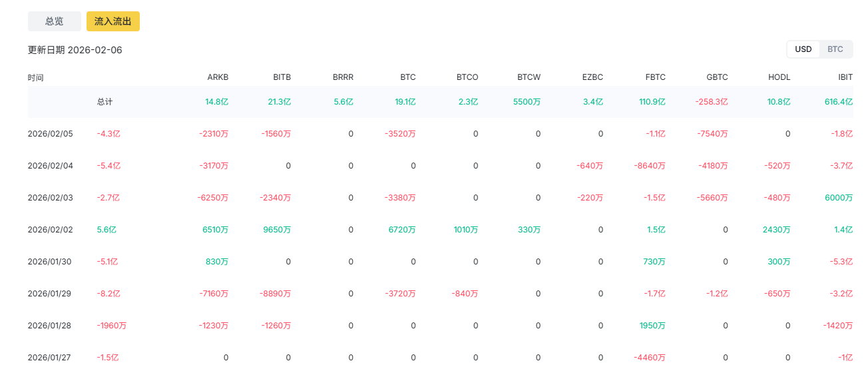Click the IBIT column header

click(x=845, y=77)
